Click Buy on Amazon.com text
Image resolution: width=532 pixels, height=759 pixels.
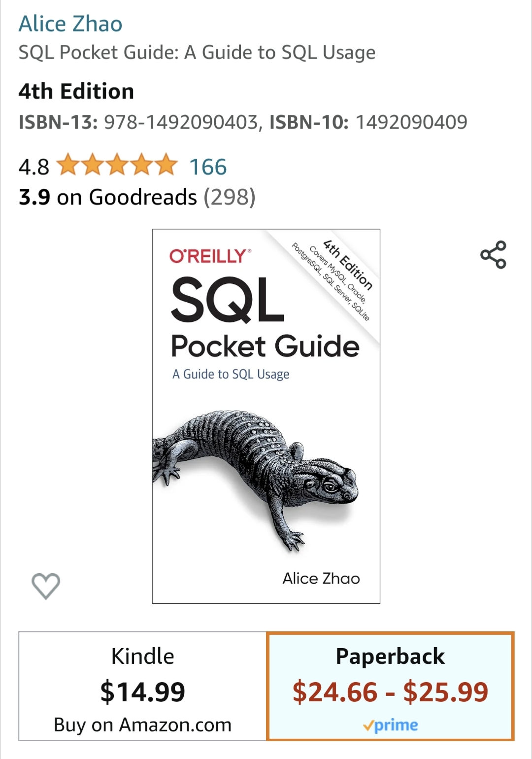pyautogui.click(x=142, y=725)
